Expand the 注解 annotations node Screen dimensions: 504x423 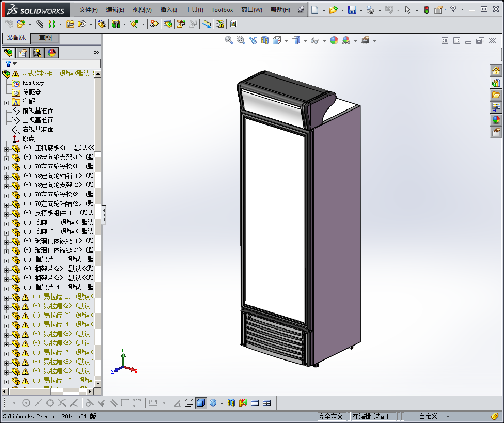coord(6,103)
